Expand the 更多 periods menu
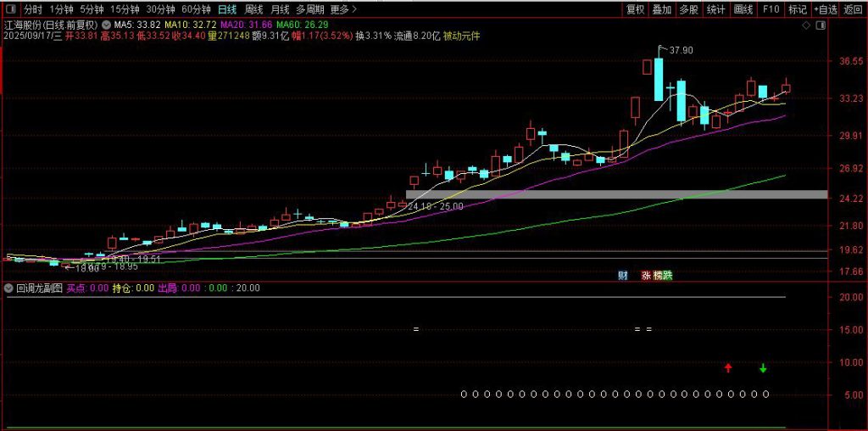This screenshot has width=868, height=431. [342, 9]
